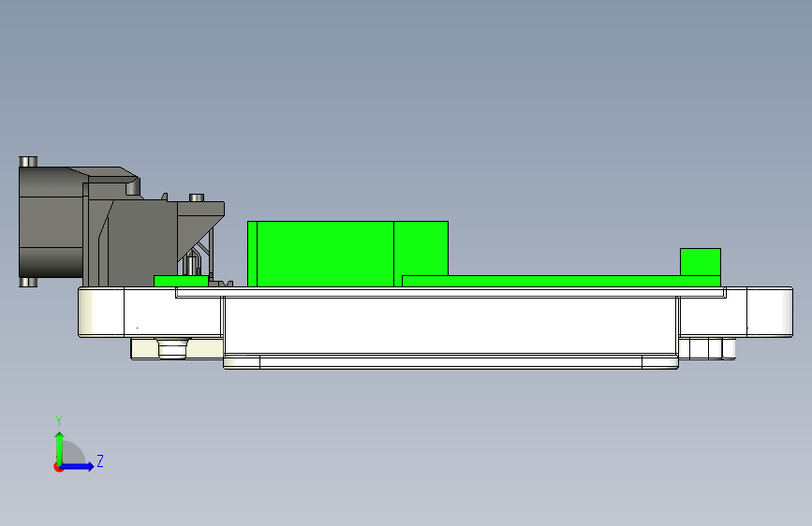Click the green Y axis arrow of triad

click(60, 448)
